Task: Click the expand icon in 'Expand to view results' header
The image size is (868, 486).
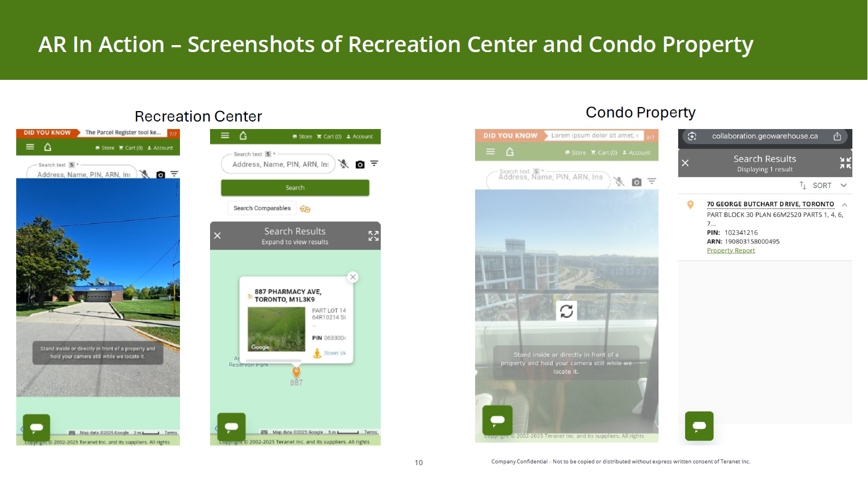Action: pos(373,235)
